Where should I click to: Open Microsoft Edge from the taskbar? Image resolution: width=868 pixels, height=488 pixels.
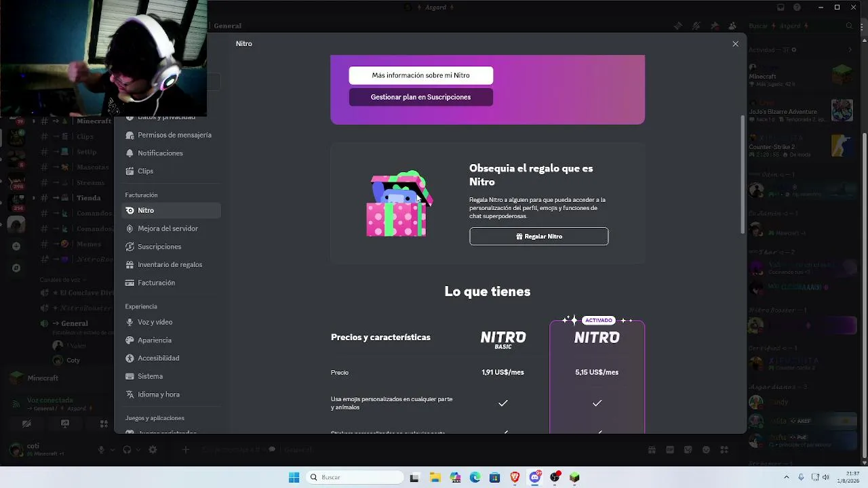click(475, 477)
